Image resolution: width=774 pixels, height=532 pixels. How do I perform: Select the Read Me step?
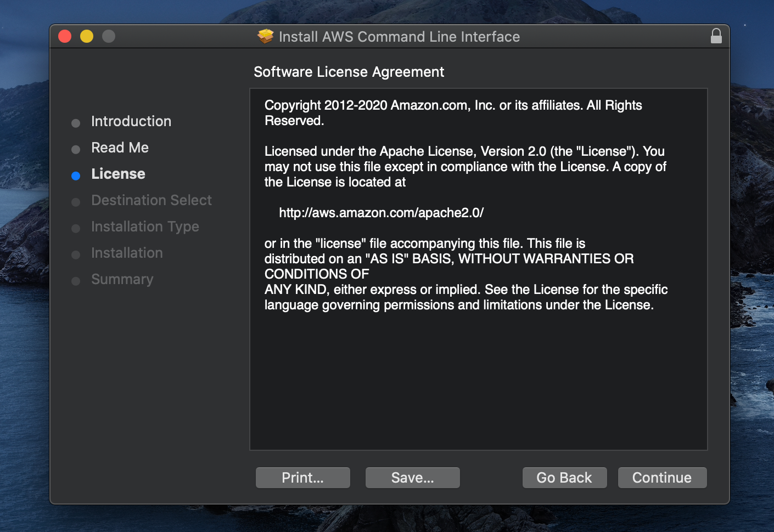click(x=120, y=148)
